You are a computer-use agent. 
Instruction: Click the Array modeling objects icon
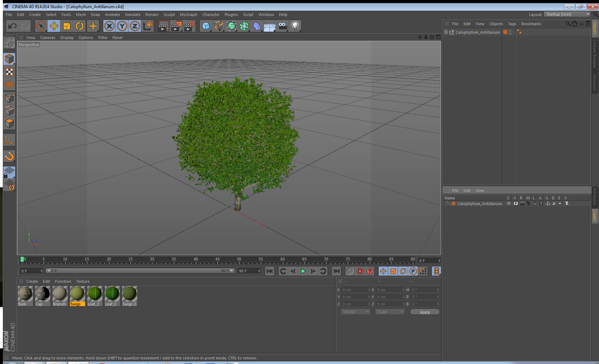click(x=244, y=26)
